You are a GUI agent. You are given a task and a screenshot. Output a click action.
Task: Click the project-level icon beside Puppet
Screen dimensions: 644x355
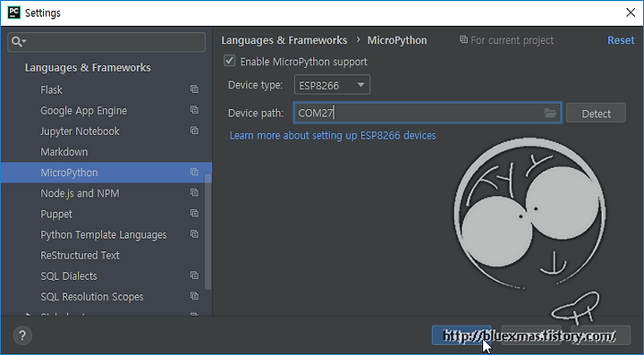(x=194, y=214)
